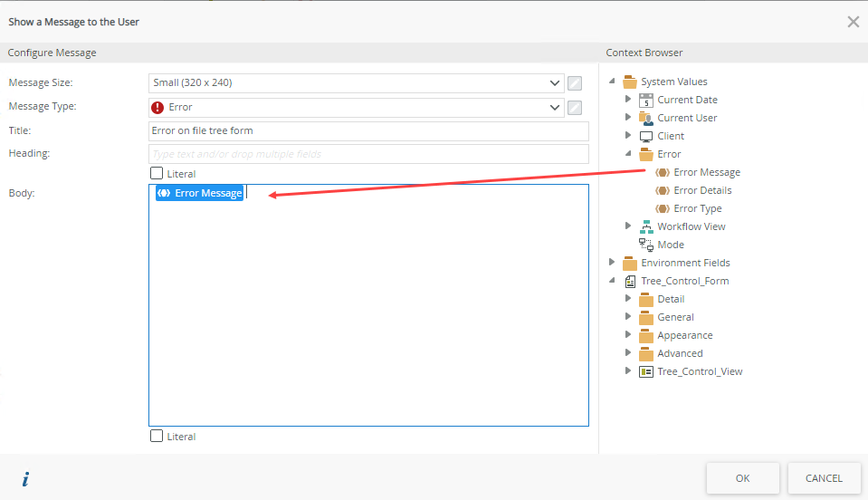Open the Message Size dropdown
868x500 pixels.
[x=357, y=83]
